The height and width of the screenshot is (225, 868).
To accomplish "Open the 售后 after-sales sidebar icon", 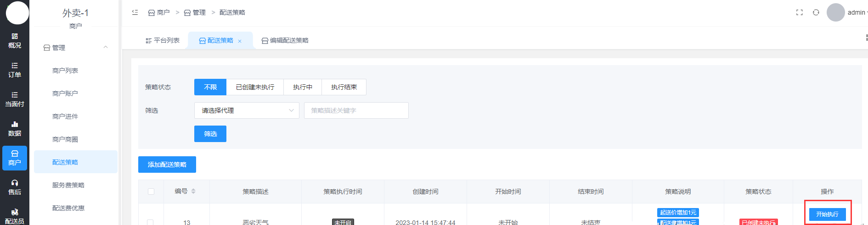I will click(x=15, y=187).
